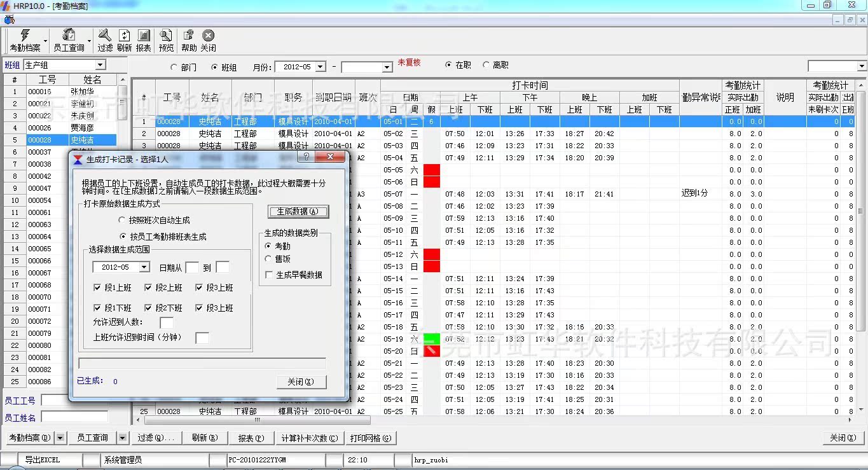
Task: Click the application icon below the title bar
Action: 9,20
